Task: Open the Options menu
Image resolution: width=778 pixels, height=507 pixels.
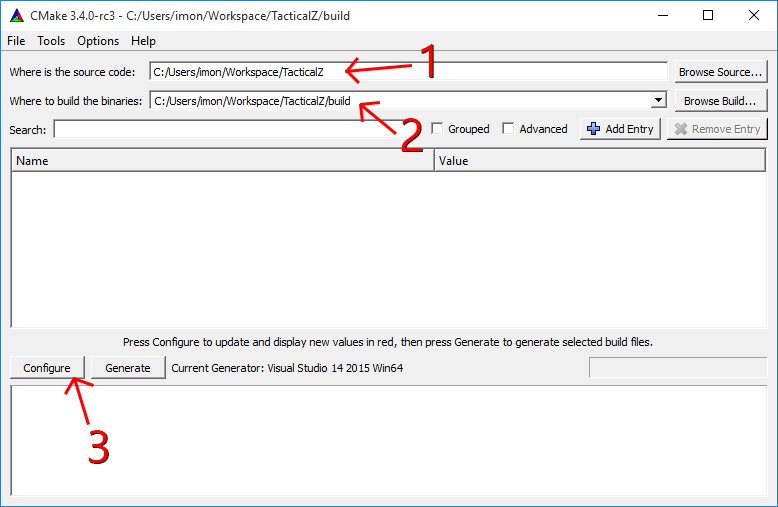Action: tap(98, 41)
